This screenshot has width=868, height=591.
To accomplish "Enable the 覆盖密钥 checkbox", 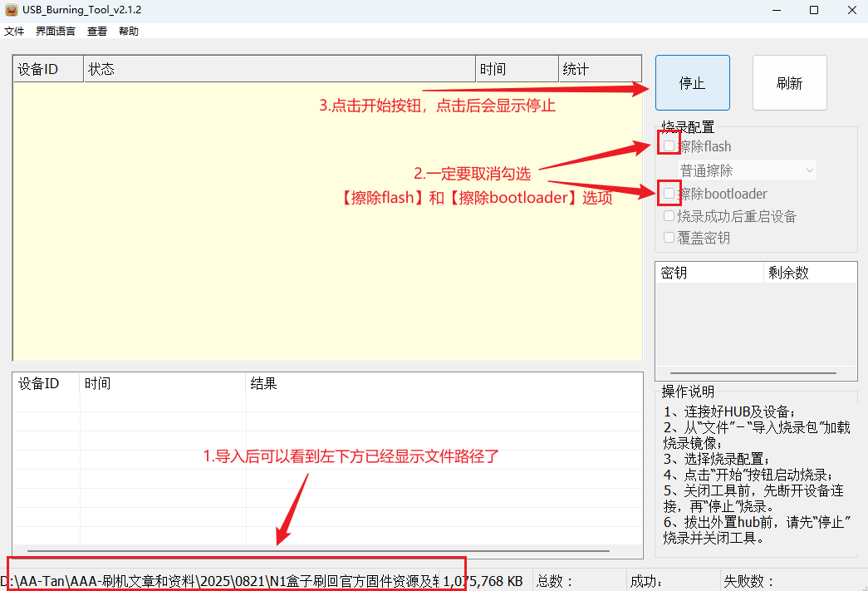I will tap(669, 238).
